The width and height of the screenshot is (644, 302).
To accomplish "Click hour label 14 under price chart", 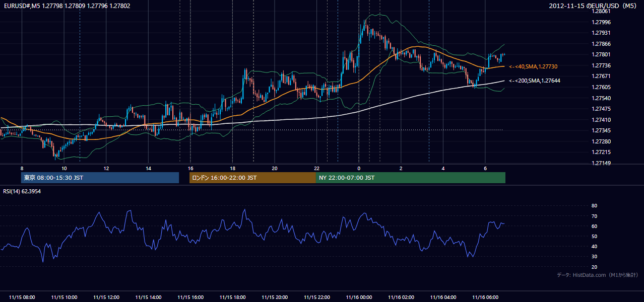I will click(x=148, y=168).
